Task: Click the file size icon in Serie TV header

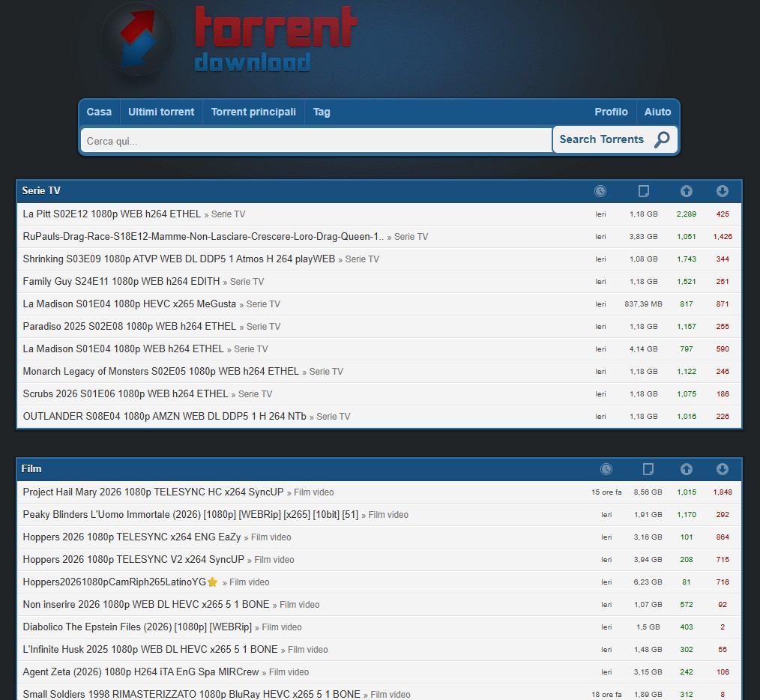Action: pyautogui.click(x=643, y=191)
